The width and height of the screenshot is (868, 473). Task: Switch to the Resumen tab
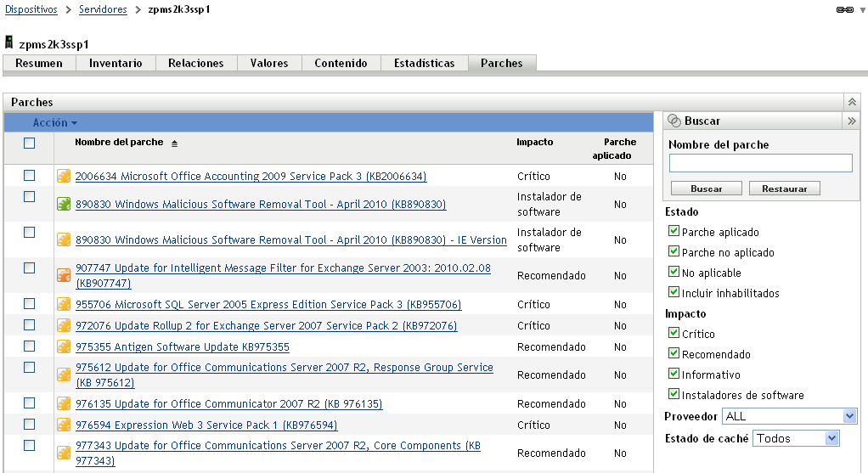[x=39, y=63]
